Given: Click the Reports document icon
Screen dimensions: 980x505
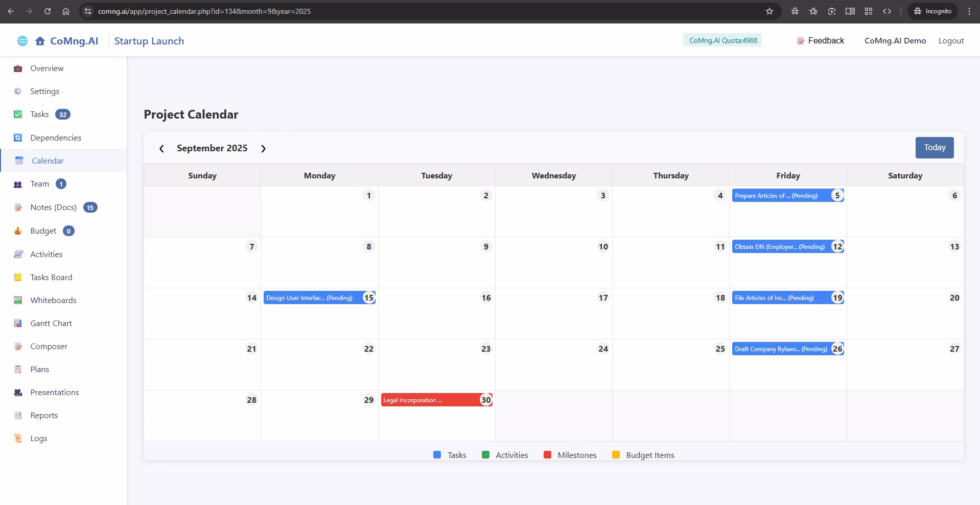Looking at the screenshot, I should coord(18,415).
